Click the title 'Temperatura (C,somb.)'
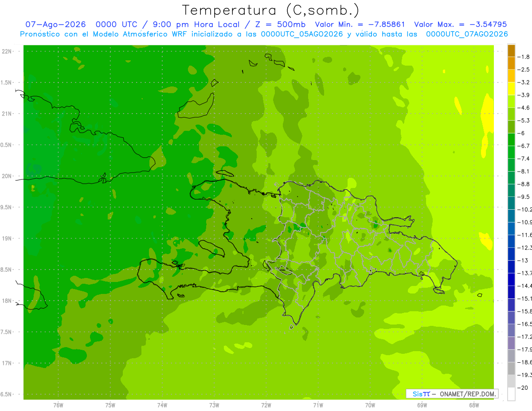The image size is (532, 411). pyautogui.click(x=271, y=10)
